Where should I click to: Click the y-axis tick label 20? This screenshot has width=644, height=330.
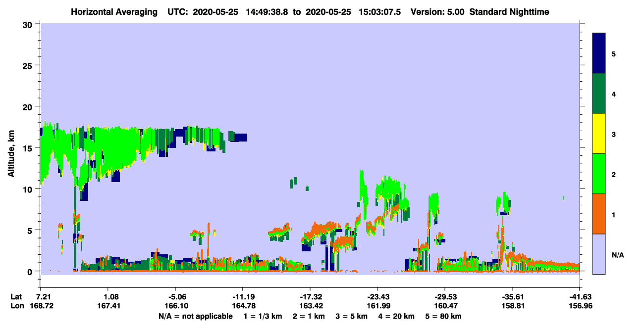tap(29, 106)
